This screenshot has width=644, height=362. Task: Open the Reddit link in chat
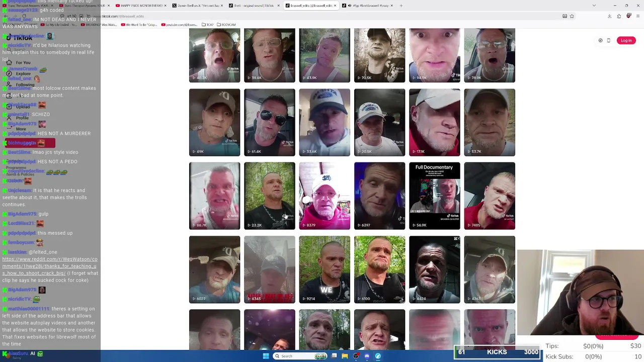pyautogui.click(x=49, y=266)
